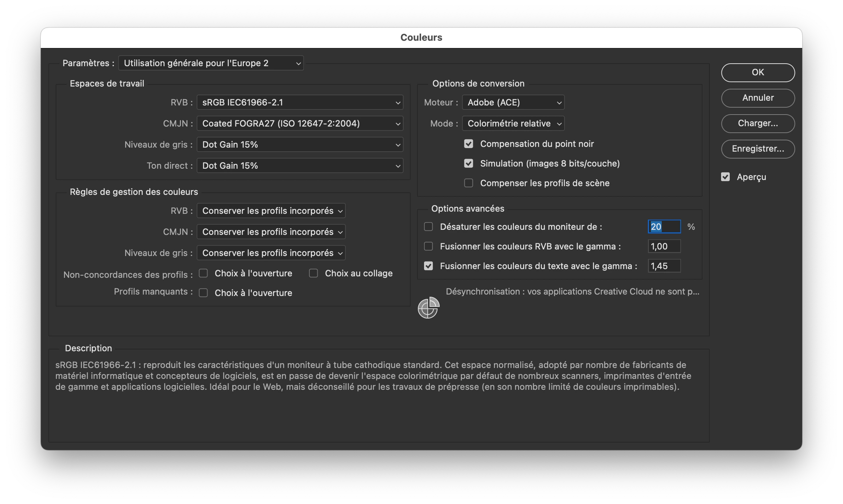
Task: Open the Paramètres preset dropdown
Action: point(211,63)
